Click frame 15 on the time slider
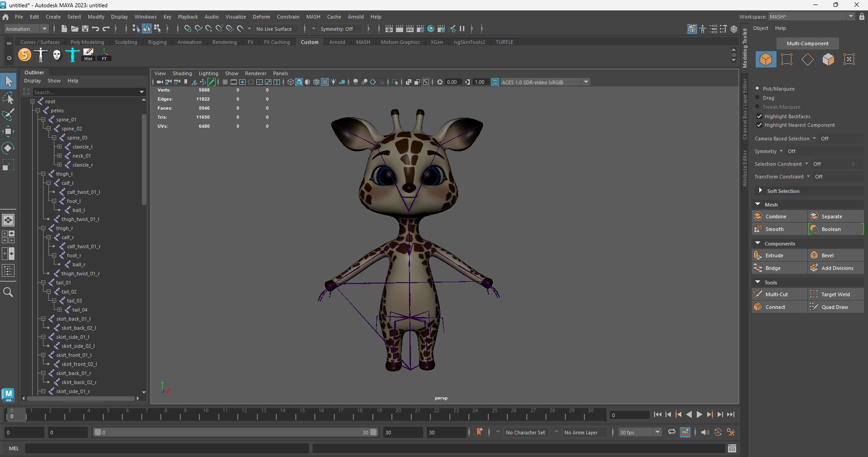The image size is (868, 457). click(x=302, y=414)
